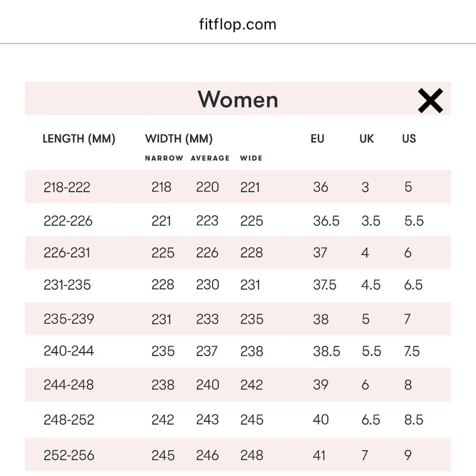Click the fitflop.com address text
476x476 pixels.
tap(238, 24)
